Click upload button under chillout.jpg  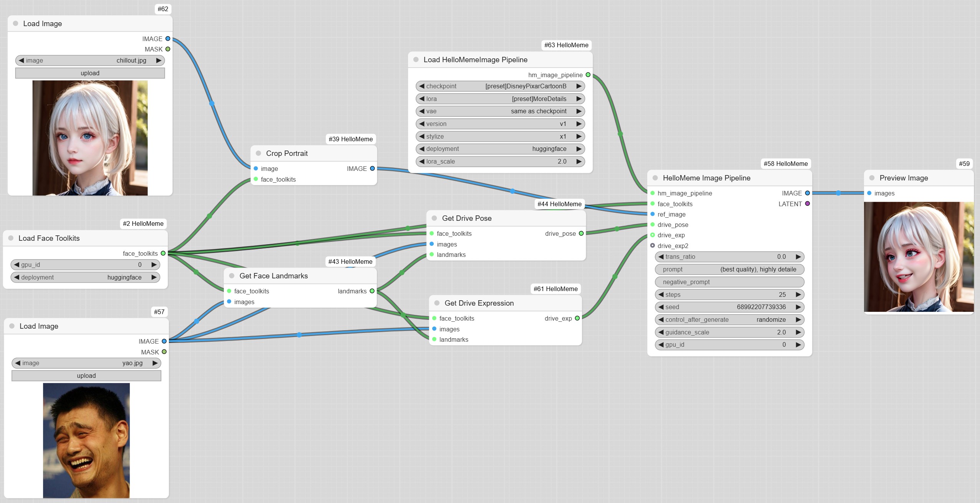click(90, 73)
